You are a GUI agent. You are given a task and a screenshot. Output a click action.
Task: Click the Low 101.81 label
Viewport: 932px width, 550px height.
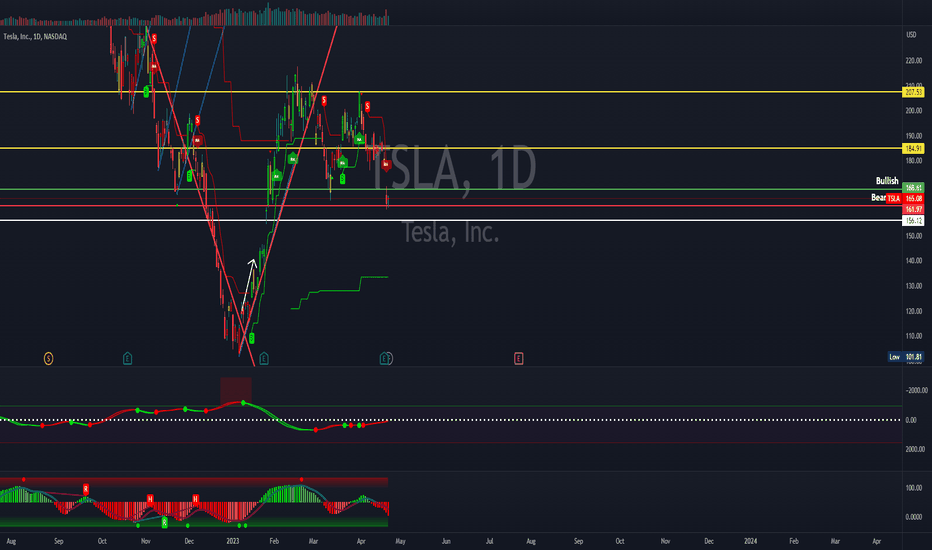pyautogui.click(x=905, y=357)
